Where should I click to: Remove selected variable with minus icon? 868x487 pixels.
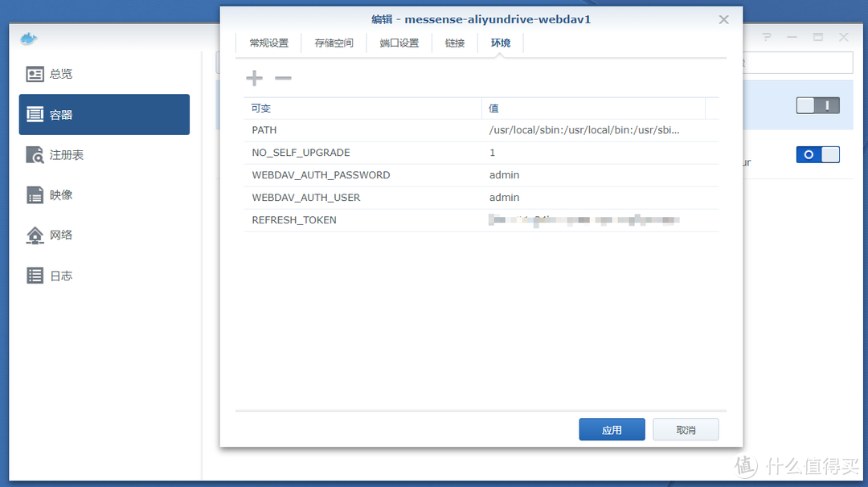[x=283, y=78]
